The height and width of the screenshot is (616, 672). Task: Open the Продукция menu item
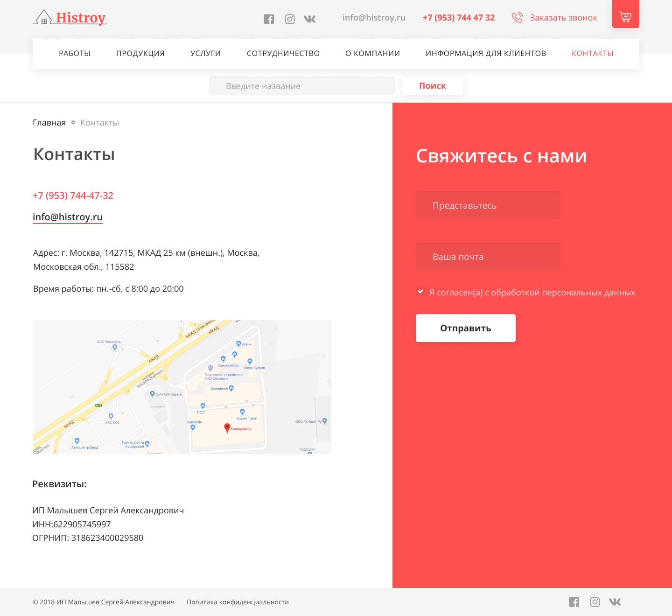(140, 54)
